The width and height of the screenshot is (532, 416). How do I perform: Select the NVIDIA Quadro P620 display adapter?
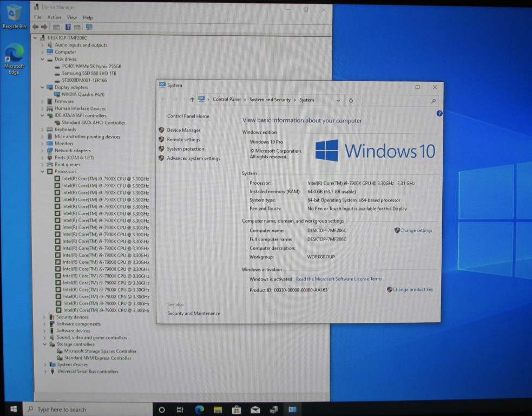tap(83, 94)
